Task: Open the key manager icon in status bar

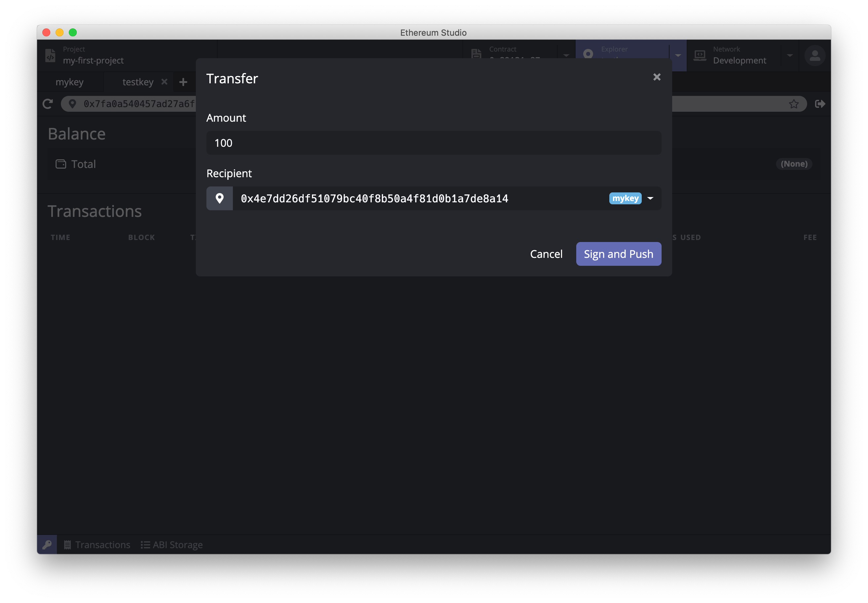Action: click(47, 544)
